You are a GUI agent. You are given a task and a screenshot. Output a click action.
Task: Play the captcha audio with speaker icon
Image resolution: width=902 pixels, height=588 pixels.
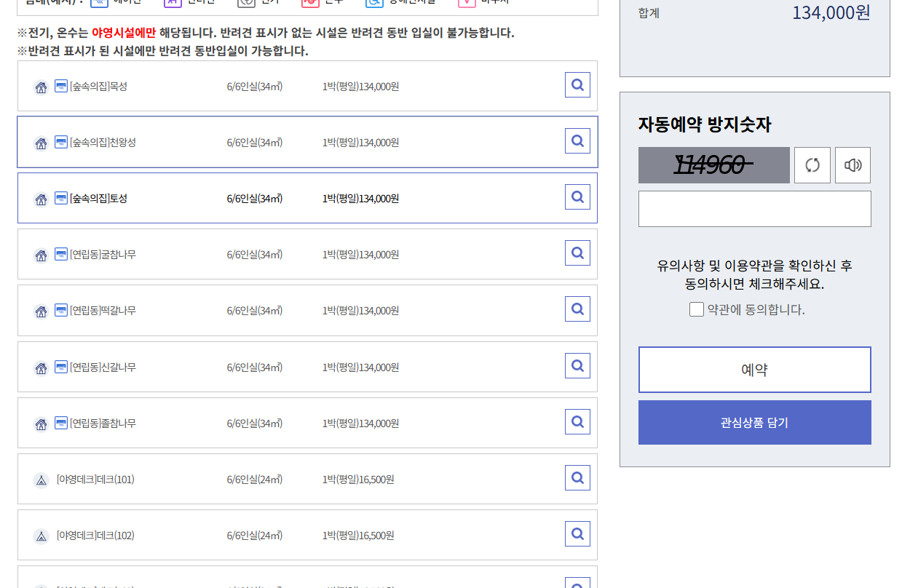(852, 165)
